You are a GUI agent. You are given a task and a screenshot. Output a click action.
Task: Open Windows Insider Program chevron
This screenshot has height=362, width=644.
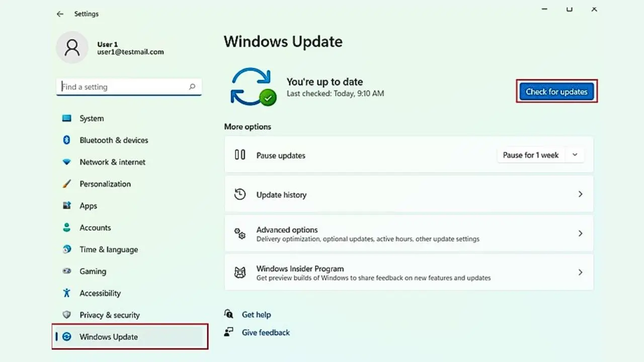tap(580, 273)
